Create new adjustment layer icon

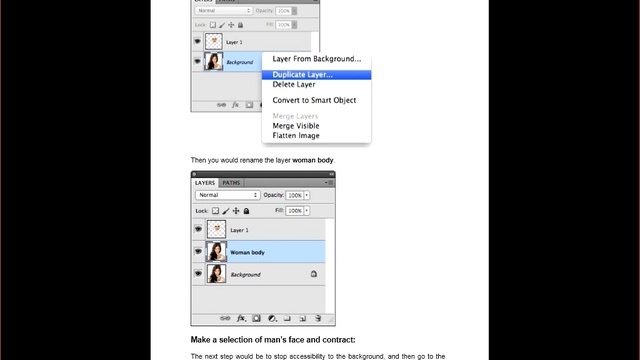coord(272,318)
